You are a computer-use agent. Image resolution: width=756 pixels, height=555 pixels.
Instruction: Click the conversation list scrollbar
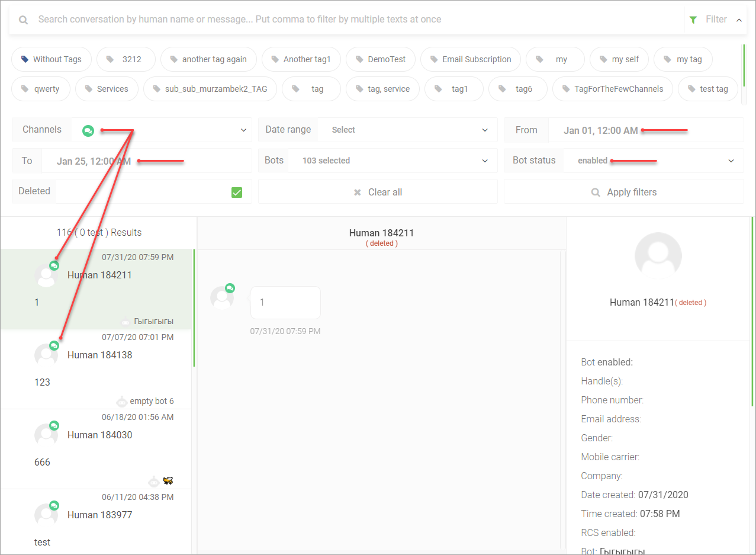(194, 308)
